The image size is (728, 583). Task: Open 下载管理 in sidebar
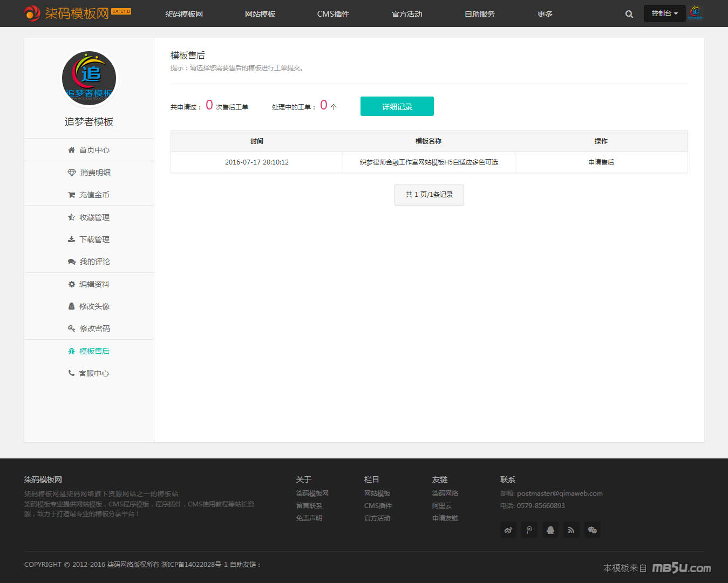click(x=89, y=239)
